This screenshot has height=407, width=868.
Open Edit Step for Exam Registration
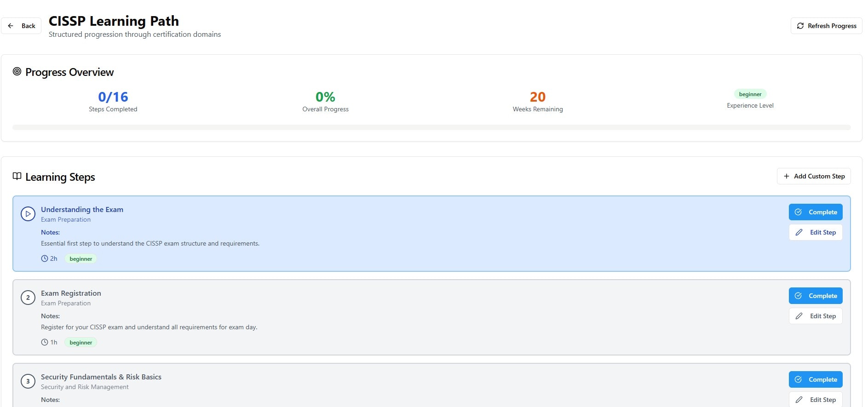816,316
